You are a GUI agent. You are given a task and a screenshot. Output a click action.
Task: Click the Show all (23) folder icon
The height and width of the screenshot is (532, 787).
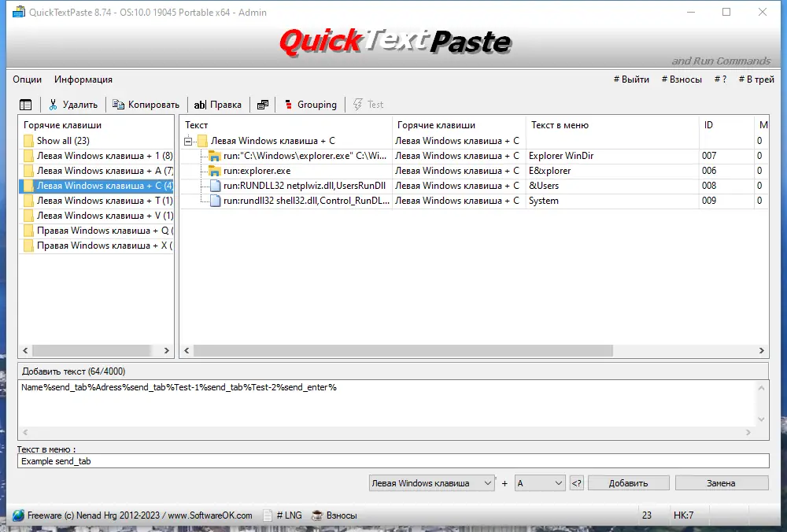pos(28,141)
